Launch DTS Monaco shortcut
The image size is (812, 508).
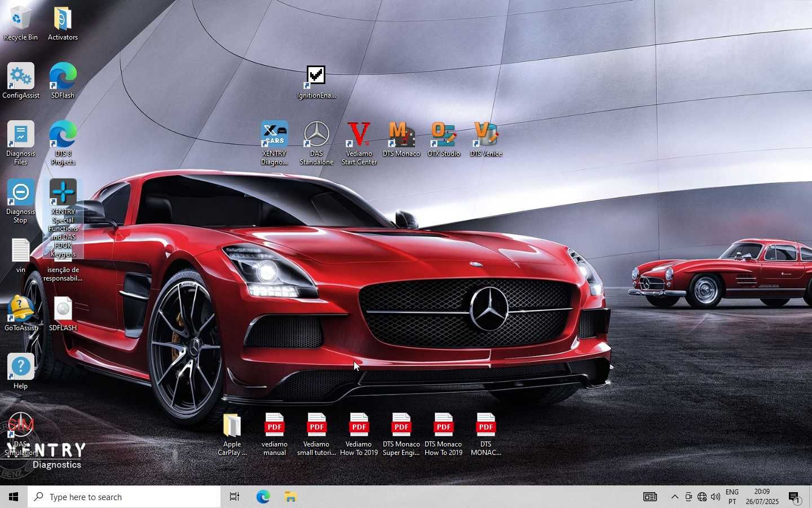coord(401,139)
